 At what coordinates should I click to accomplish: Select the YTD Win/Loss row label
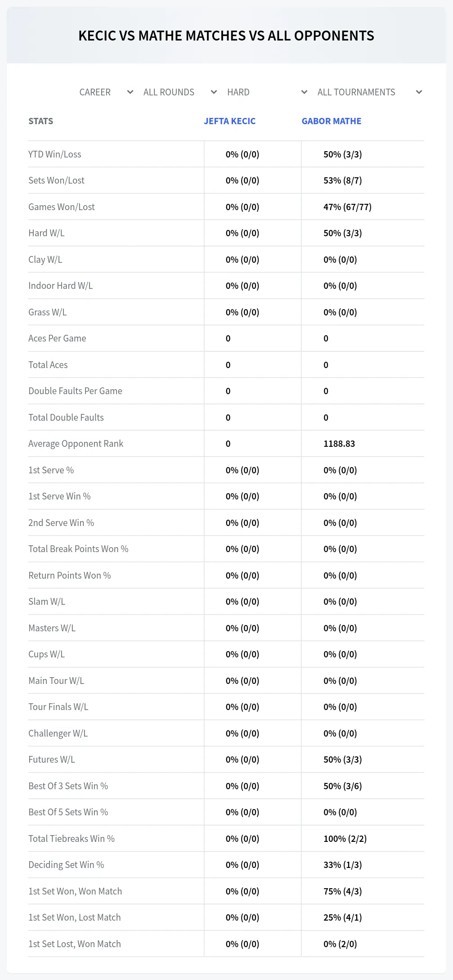(55, 154)
